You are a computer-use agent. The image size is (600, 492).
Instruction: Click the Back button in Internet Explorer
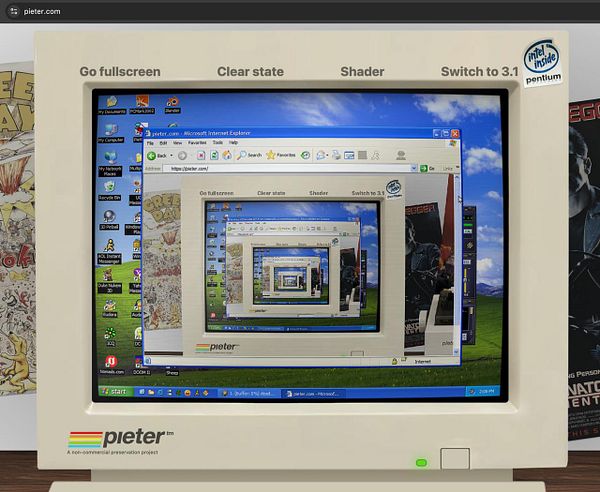pos(157,156)
